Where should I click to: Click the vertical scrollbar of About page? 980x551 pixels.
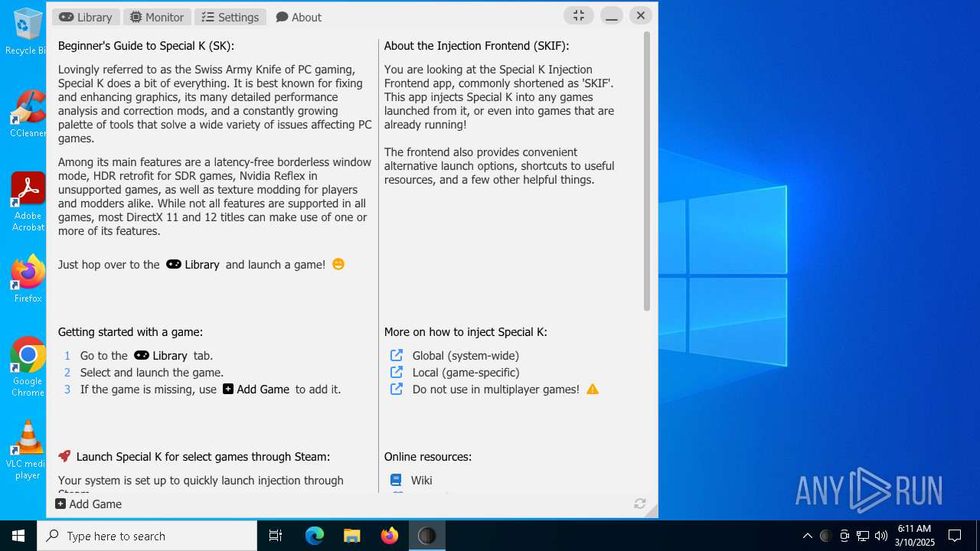coord(647,171)
